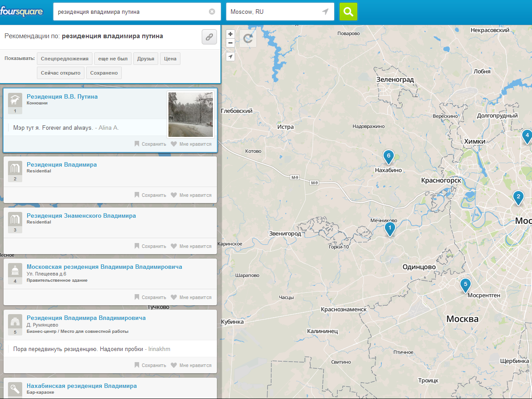Toggle the 'Сейчас открыто' filter

(x=60, y=73)
